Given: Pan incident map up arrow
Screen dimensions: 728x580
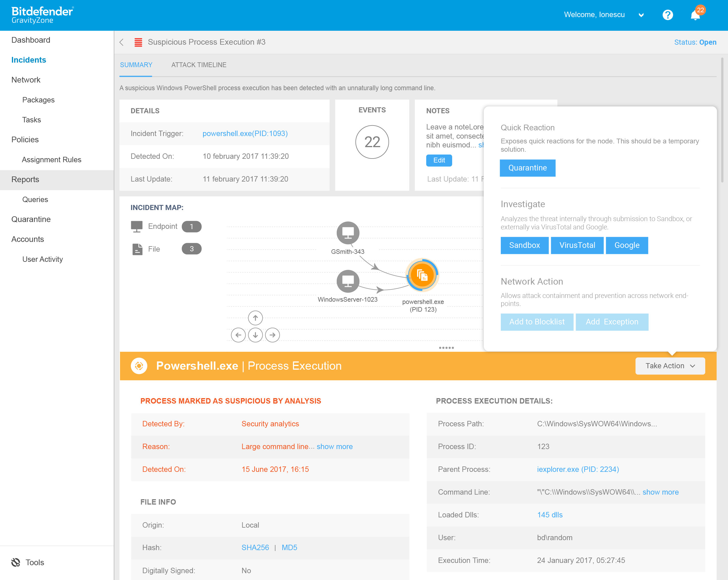Looking at the screenshot, I should pos(255,318).
